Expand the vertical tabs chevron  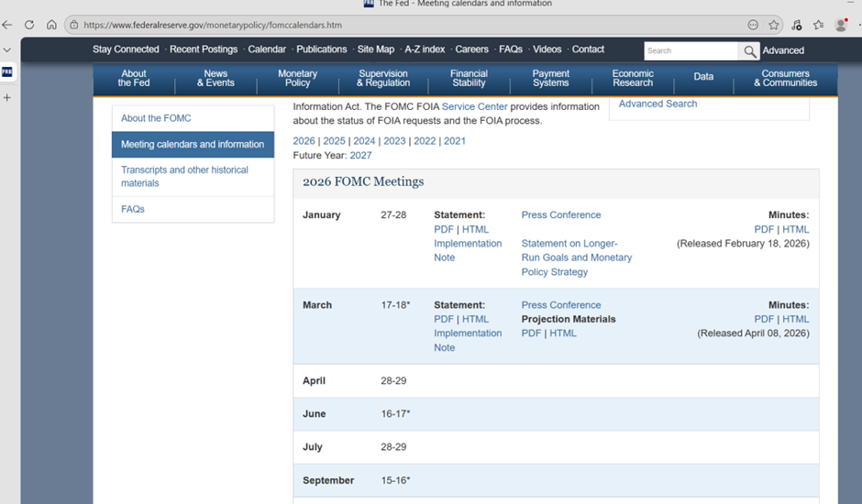click(x=7, y=49)
